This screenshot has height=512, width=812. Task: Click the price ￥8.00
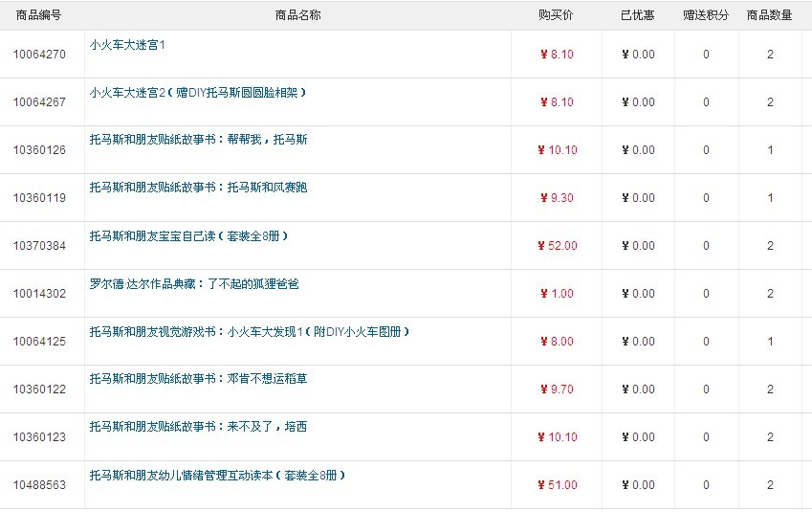tap(558, 342)
